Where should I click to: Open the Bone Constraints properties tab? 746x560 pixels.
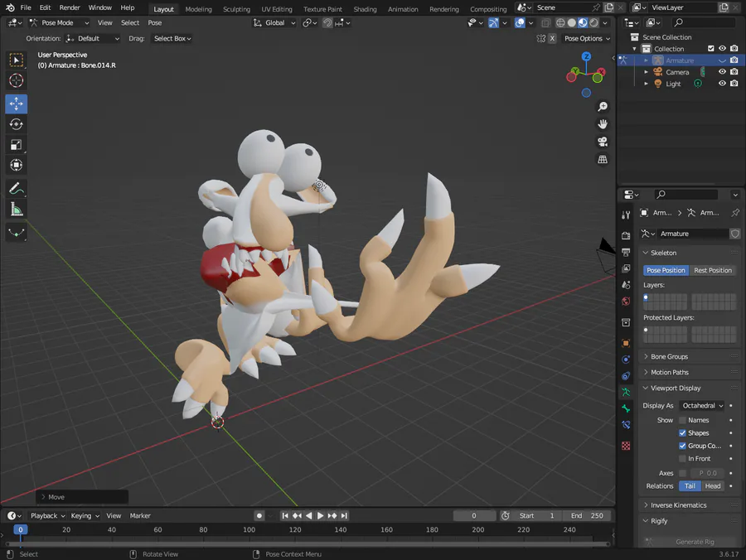[626, 424]
